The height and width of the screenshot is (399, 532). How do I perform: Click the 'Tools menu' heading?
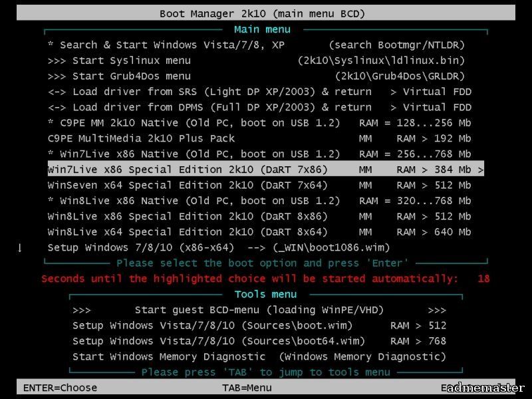point(265,294)
